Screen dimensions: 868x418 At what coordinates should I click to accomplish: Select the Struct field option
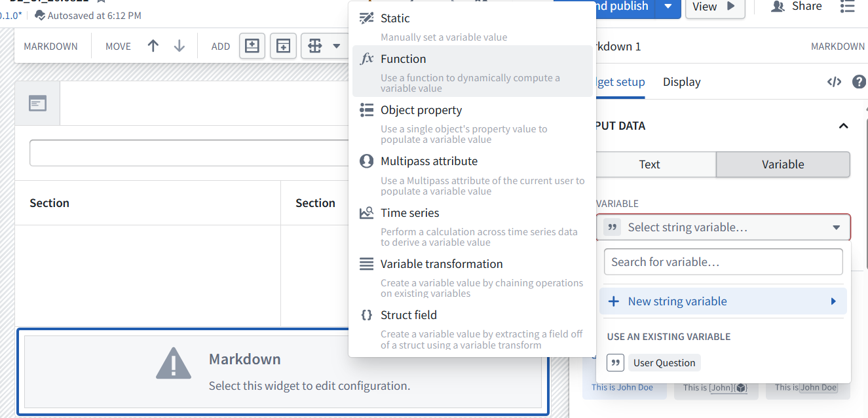coord(472,328)
